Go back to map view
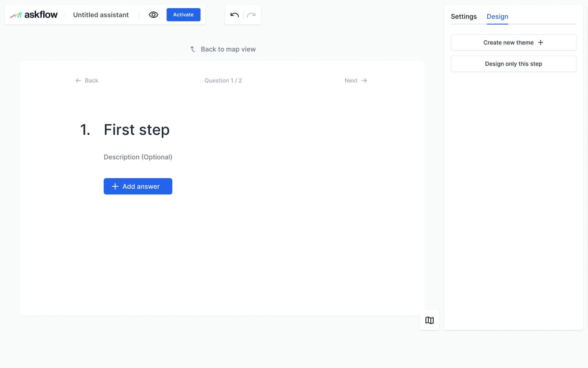The image size is (588, 368). pos(223,49)
